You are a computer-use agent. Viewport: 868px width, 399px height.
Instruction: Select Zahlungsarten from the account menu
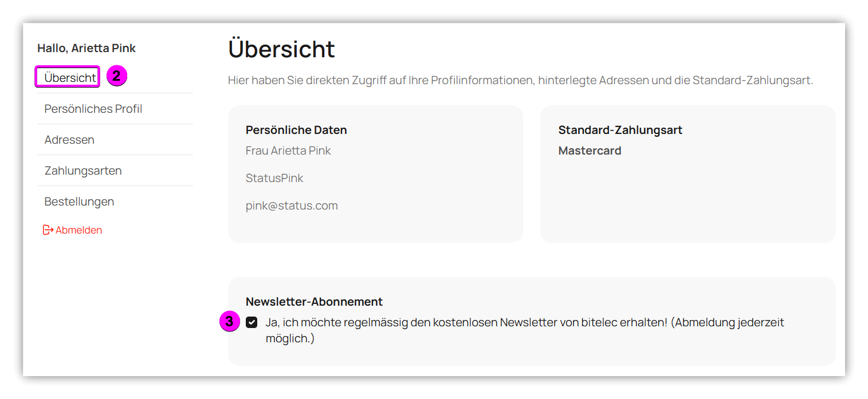click(83, 171)
